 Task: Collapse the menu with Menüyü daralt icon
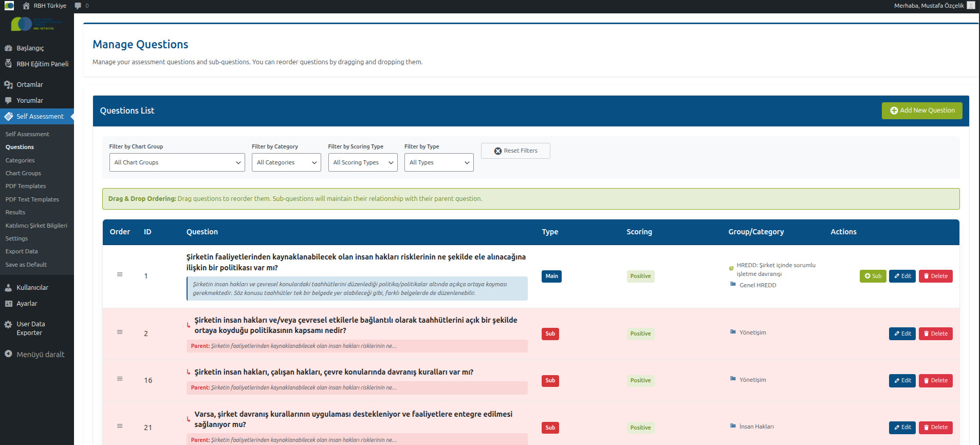pos(8,354)
